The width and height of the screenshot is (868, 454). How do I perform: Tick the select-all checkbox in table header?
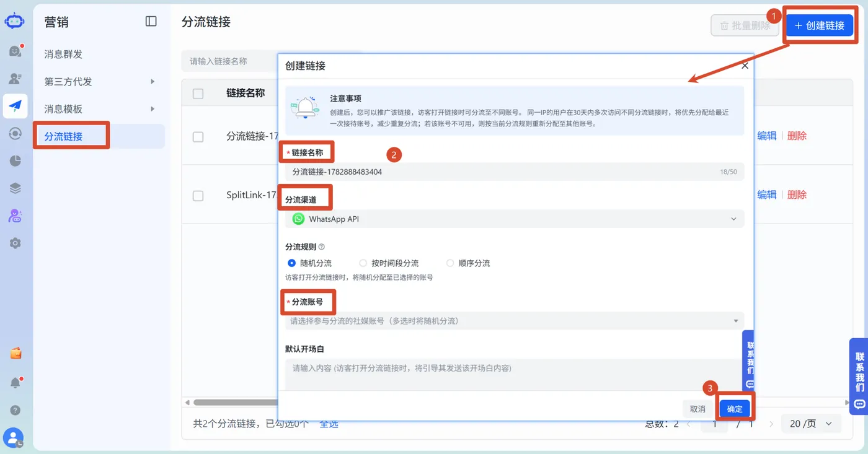(198, 94)
